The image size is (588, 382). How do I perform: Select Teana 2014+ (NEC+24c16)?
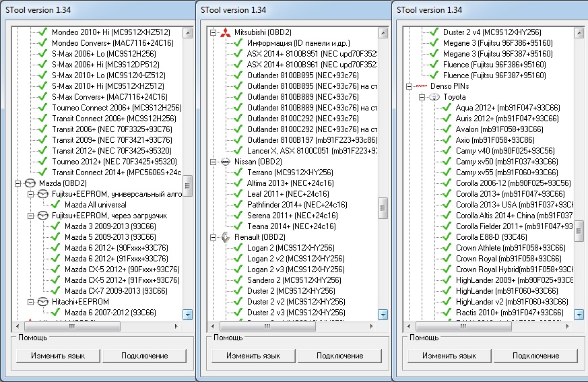pos(292,226)
